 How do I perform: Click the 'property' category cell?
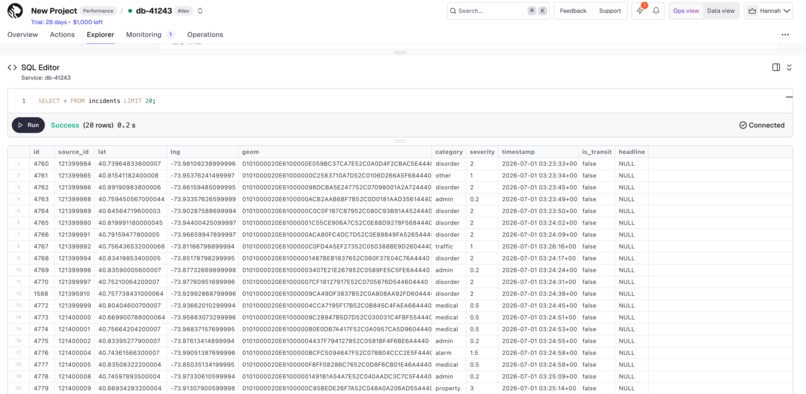[x=448, y=388]
